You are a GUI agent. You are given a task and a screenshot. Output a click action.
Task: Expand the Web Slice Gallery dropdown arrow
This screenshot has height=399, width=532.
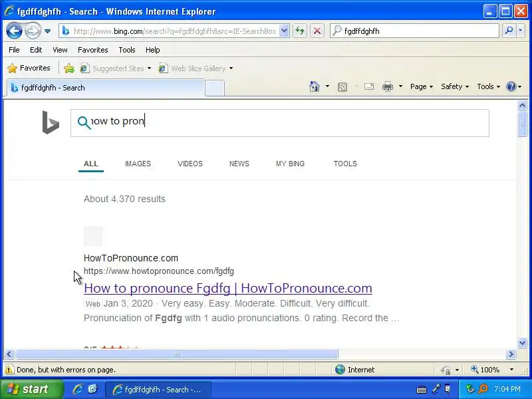tap(231, 68)
